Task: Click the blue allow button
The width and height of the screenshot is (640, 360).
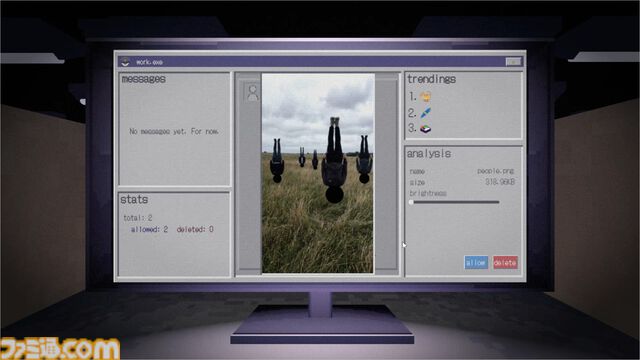Action: (x=476, y=262)
